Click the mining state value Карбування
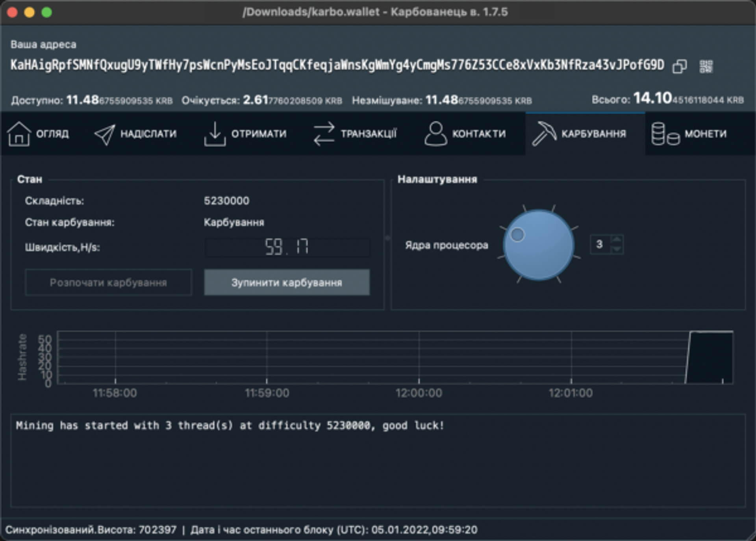756x541 pixels. click(x=234, y=222)
